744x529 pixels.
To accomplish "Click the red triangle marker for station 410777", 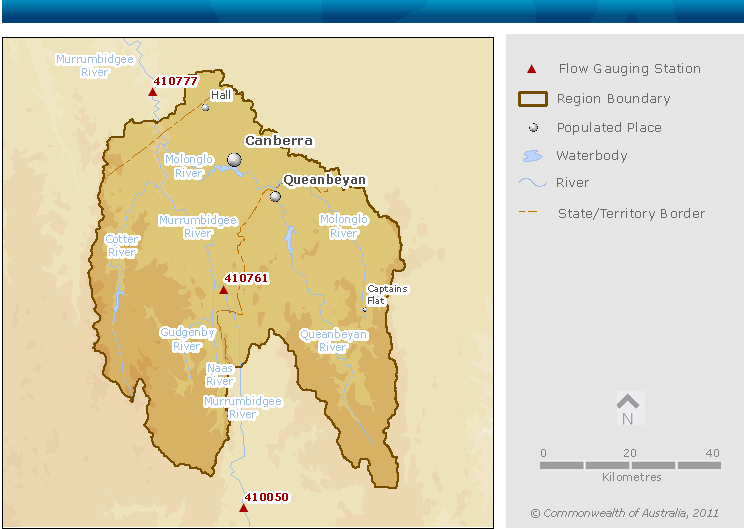I will point(152,92).
